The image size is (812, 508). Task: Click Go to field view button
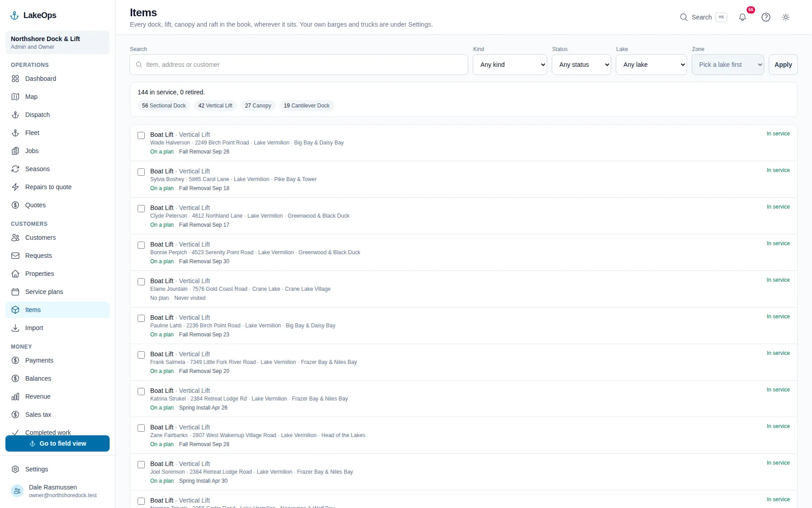click(57, 443)
